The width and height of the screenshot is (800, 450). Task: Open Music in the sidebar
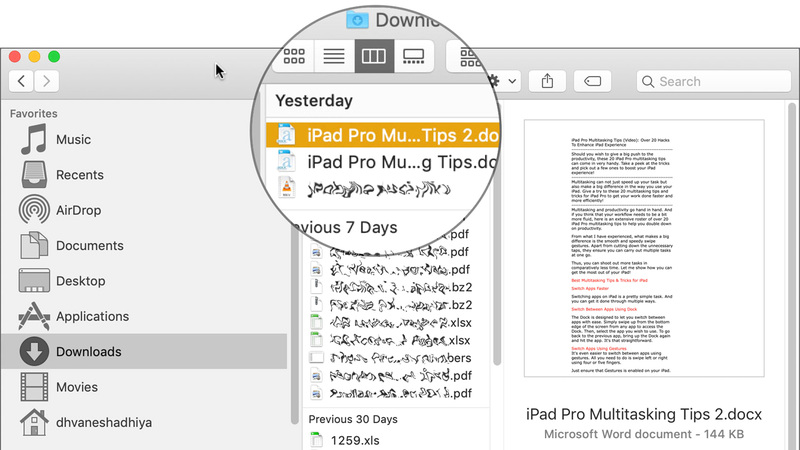coord(73,140)
